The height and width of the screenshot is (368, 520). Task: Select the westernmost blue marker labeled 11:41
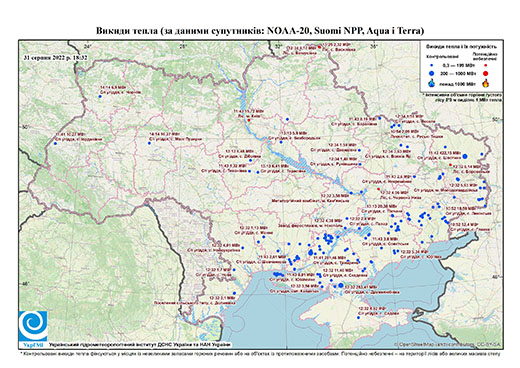55,144
